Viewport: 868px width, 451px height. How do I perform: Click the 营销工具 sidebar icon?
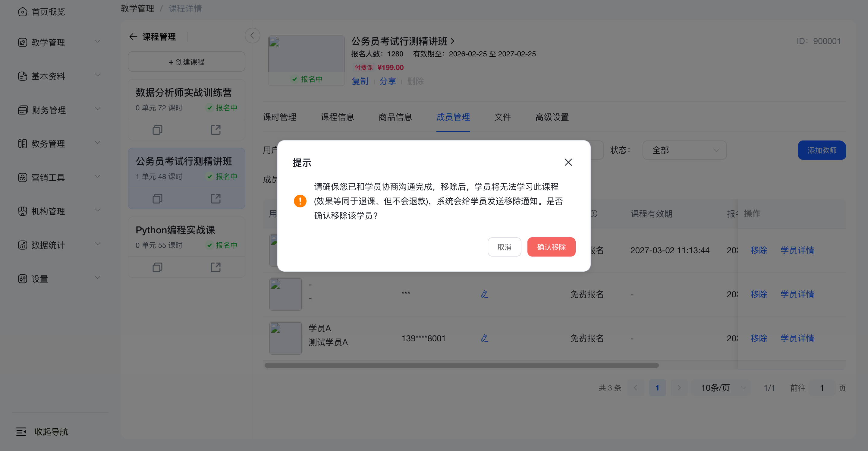[x=22, y=177]
